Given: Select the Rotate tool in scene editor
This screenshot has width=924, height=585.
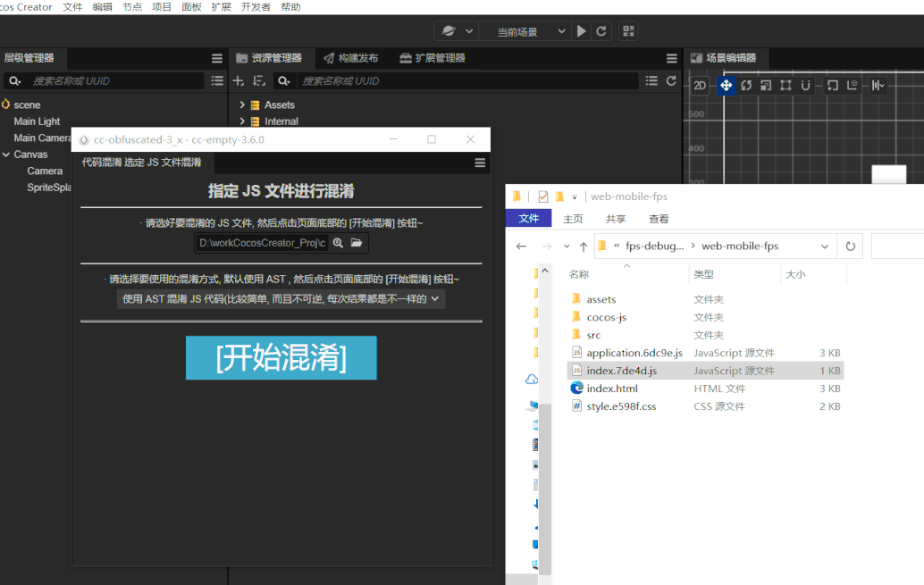Looking at the screenshot, I should [x=746, y=85].
